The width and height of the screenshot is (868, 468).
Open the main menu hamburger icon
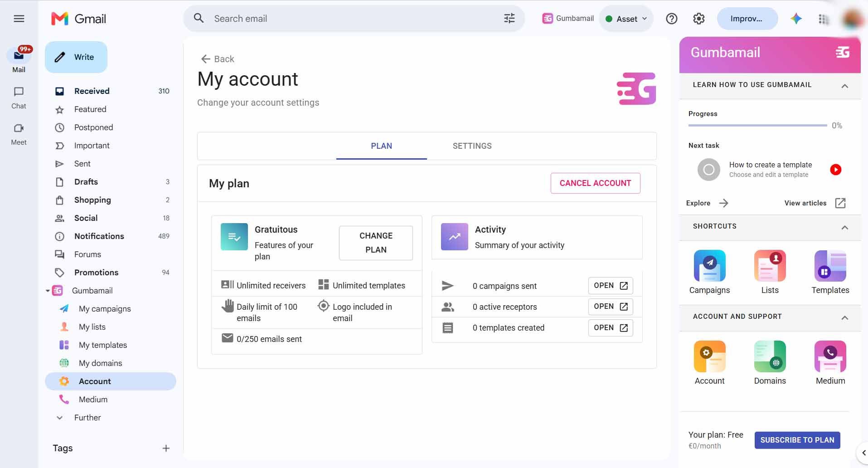coord(19,19)
